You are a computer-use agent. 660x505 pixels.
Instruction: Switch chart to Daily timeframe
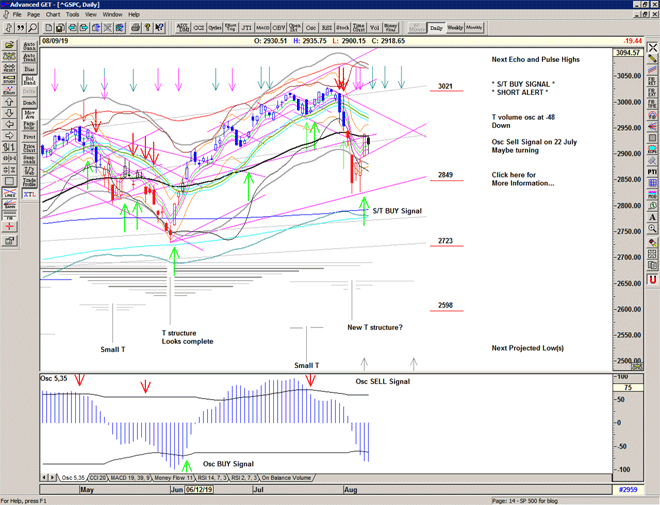point(436,28)
